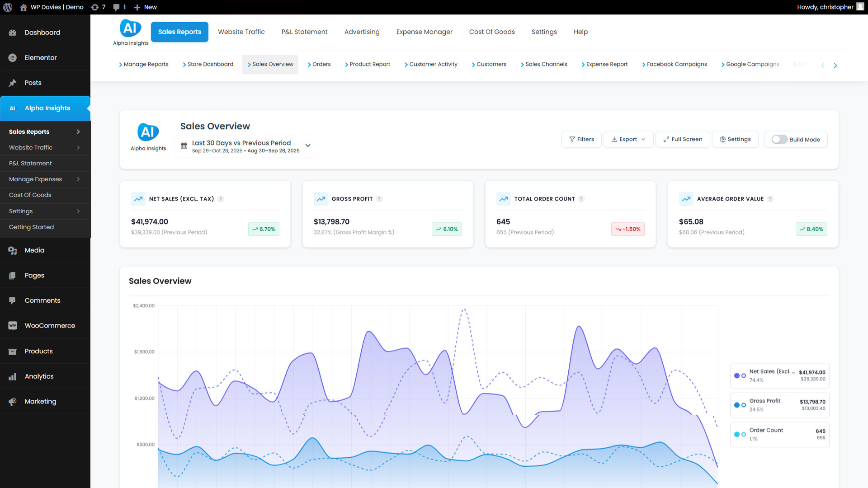This screenshot has width=868, height=488.
Task: Click the Gross Profit help question mark
Action: [x=379, y=199]
